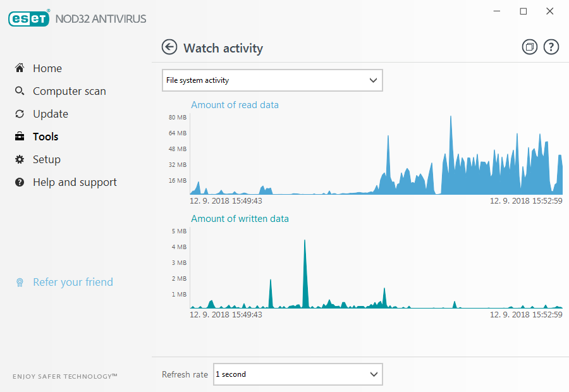569x392 pixels.
Task: Close the ESET window
Action: (550, 11)
